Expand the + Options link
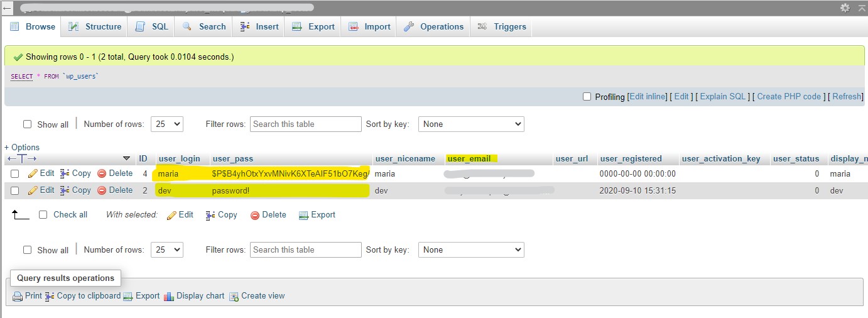 (x=22, y=147)
